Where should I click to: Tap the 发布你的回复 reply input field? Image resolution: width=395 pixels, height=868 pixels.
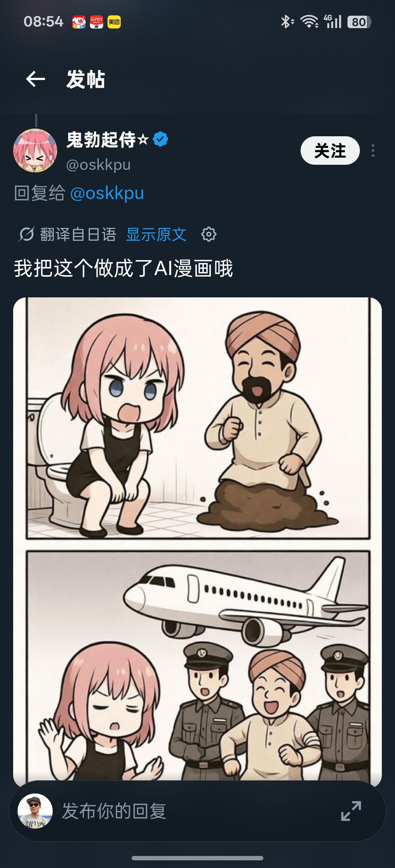197,811
